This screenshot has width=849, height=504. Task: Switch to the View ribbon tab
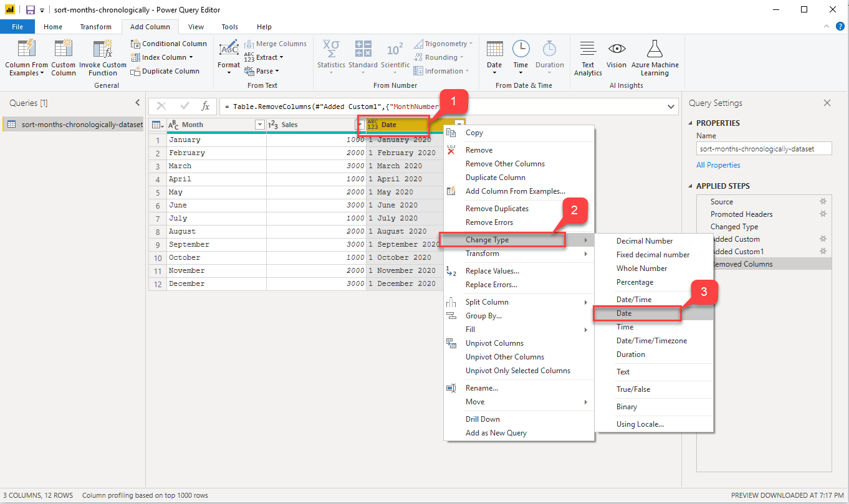coord(196,27)
